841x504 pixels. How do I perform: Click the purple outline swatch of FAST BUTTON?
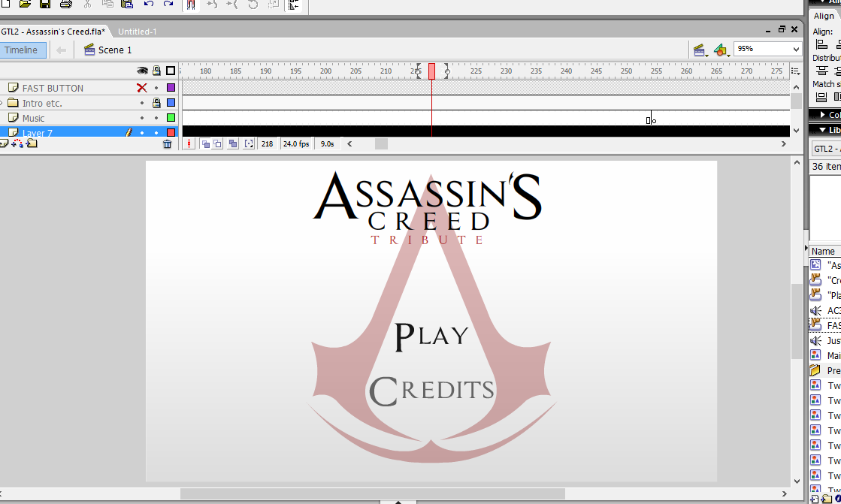click(x=171, y=87)
